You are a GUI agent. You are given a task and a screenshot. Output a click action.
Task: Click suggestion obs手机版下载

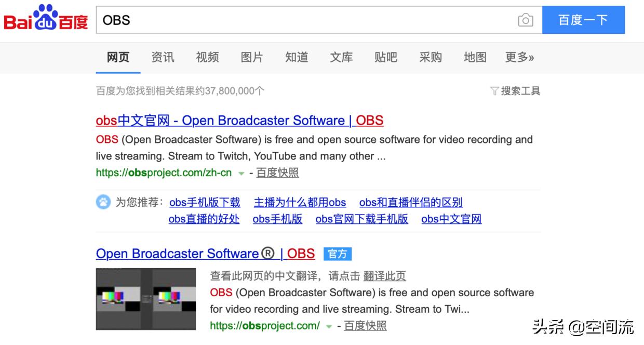[x=205, y=202]
